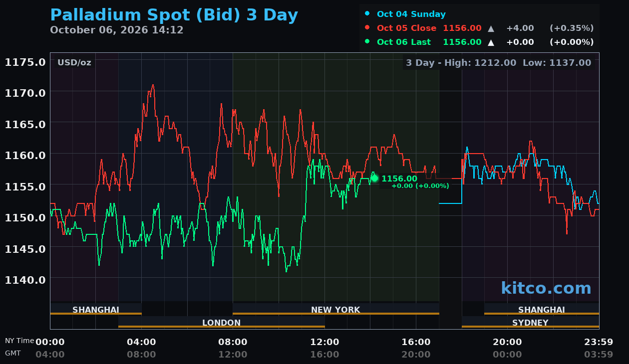Click the Oct 06 Last 1156.00 price value
Viewport: 629px width, 364px height.
[x=462, y=42]
